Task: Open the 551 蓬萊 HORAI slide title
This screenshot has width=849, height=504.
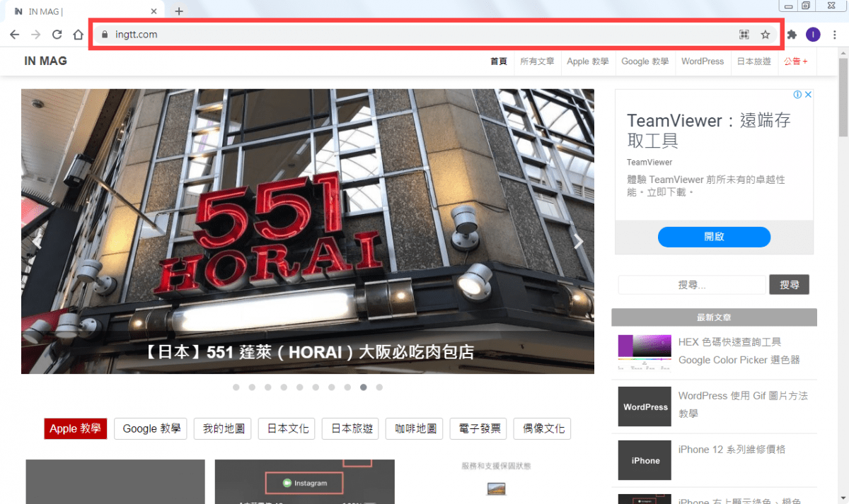Action: coord(308,352)
